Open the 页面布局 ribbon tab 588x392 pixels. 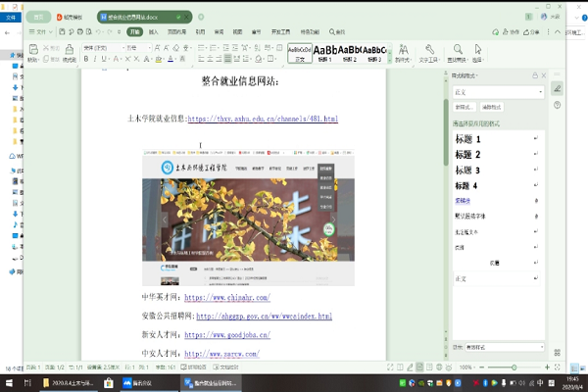coord(176,32)
